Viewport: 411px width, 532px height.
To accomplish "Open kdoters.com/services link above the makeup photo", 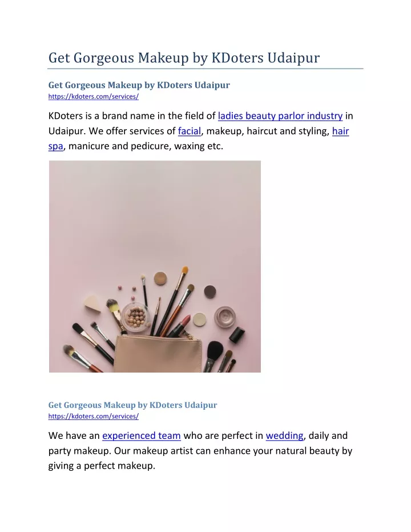I will click(93, 97).
